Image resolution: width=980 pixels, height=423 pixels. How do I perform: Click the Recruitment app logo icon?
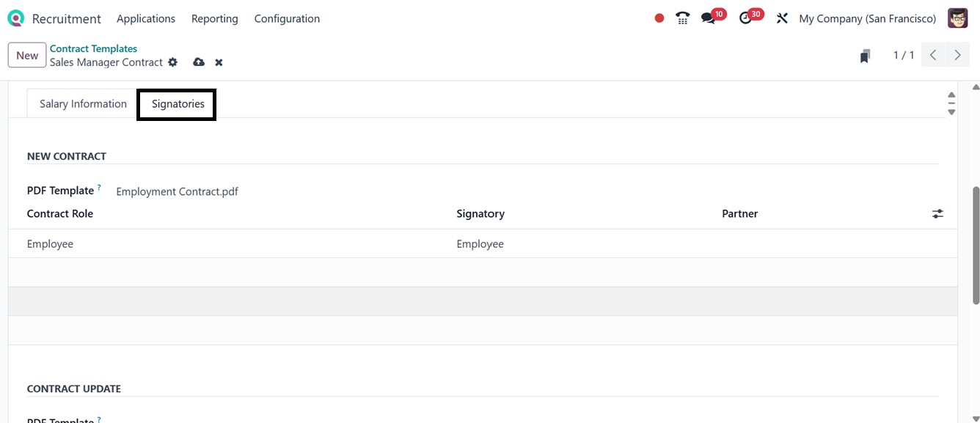coord(15,18)
